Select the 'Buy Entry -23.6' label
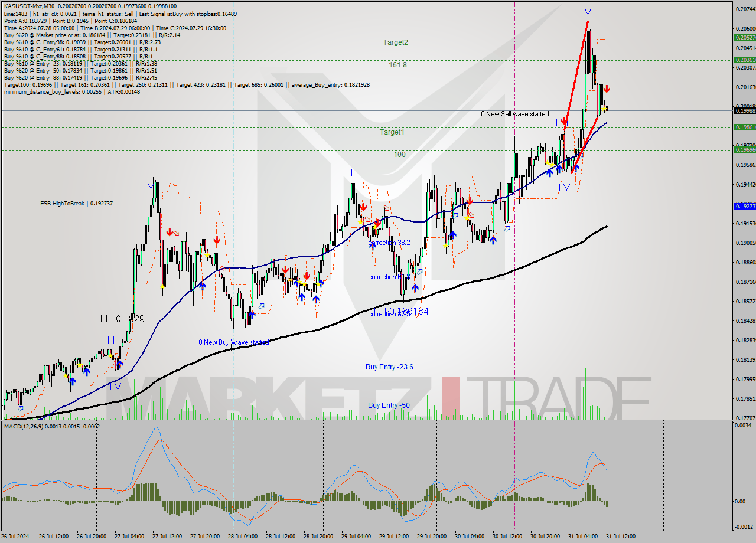 click(389, 367)
